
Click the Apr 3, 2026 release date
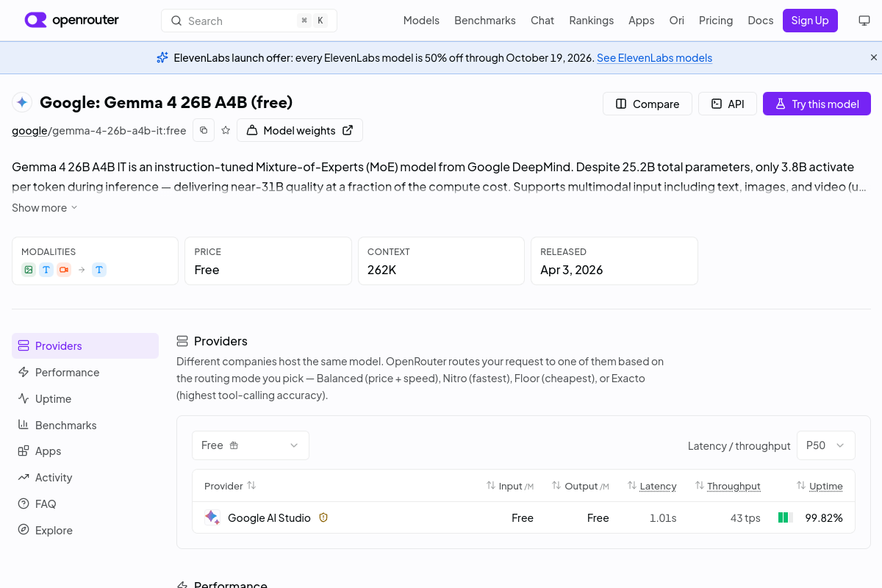point(572,270)
